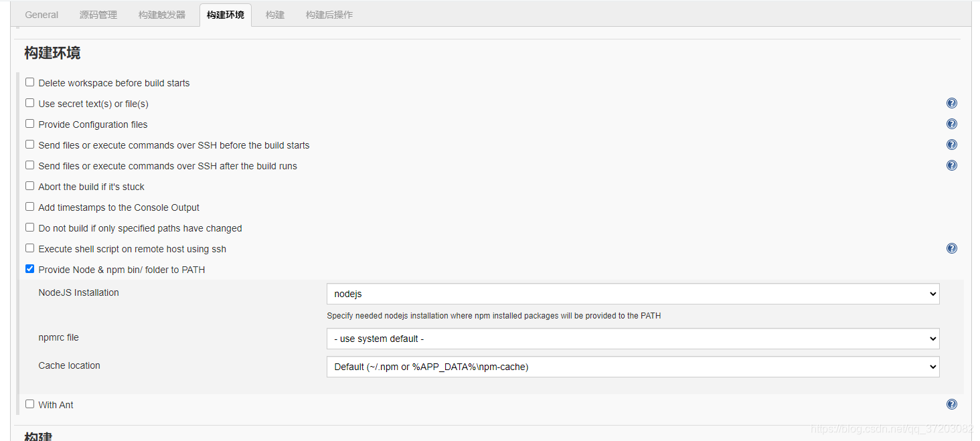Switch to the General tab
The image size is (980, 441).
(42, 14)
